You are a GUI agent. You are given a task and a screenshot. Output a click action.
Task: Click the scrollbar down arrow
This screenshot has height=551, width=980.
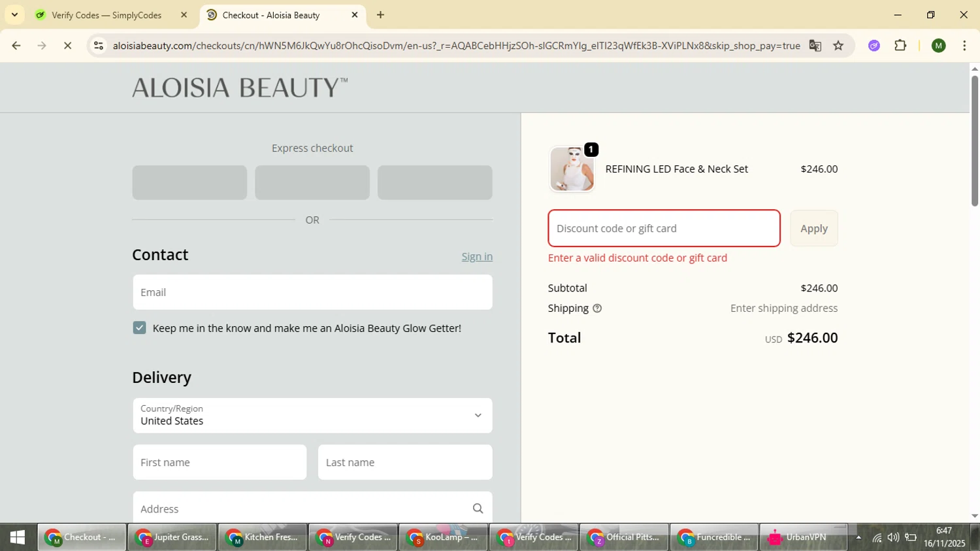point(974,516)
